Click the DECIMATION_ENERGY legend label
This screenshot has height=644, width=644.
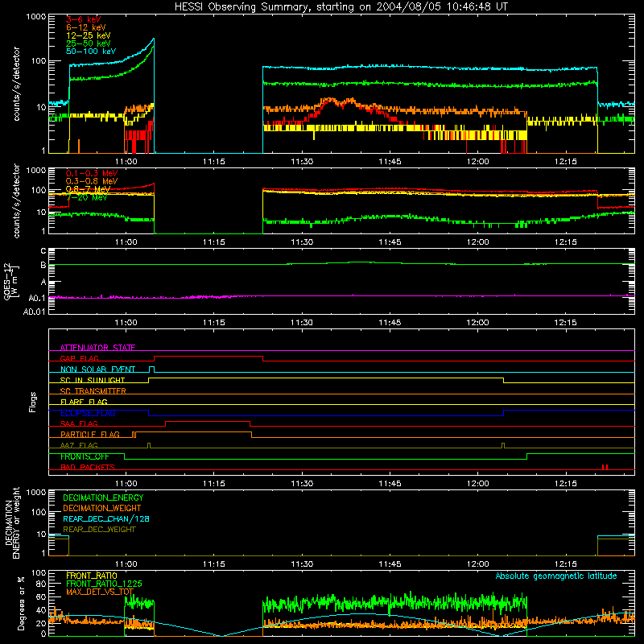point(103,497)
